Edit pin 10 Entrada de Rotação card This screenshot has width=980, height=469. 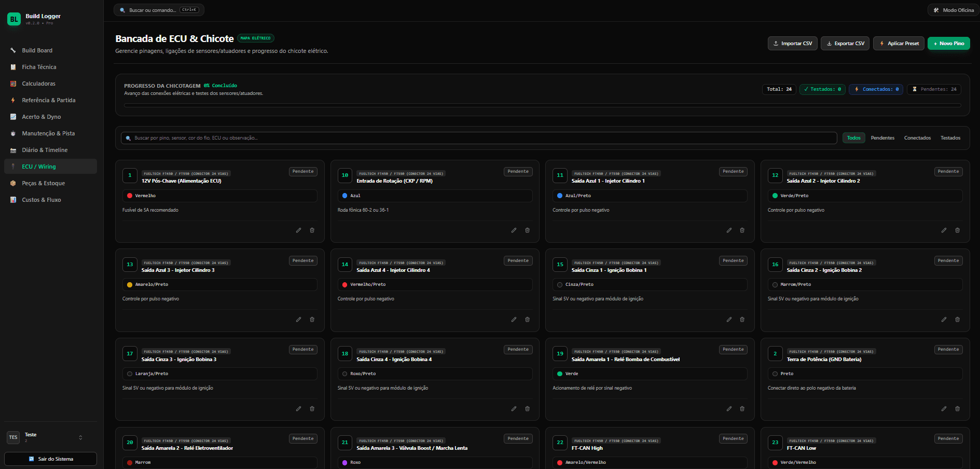(514, 230)
